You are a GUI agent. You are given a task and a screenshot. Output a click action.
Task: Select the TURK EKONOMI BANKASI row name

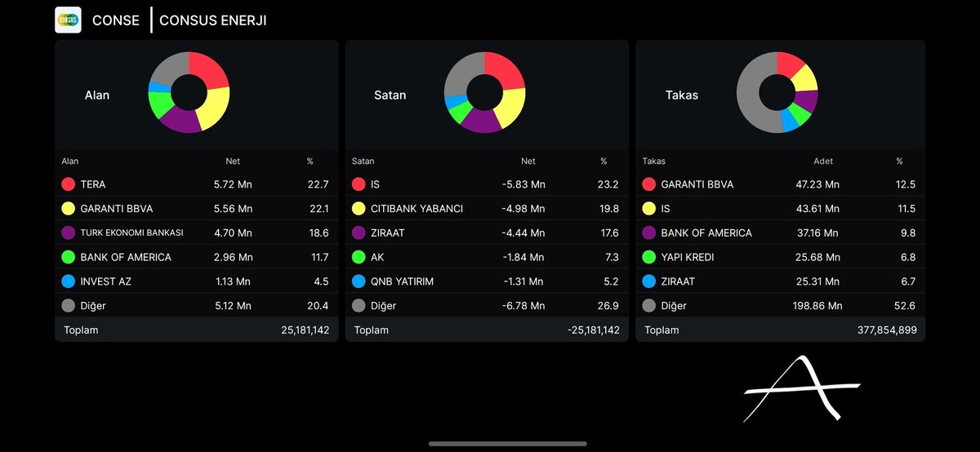pos(131,233)
